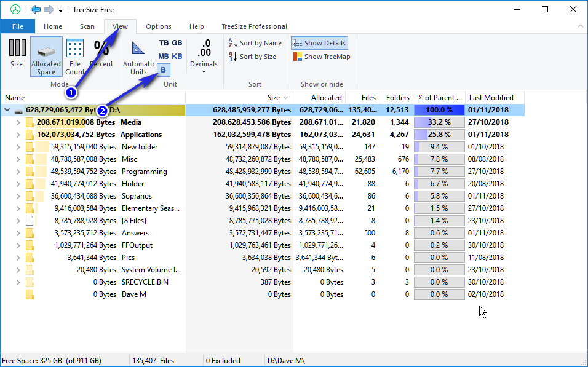Click the Size column header
Image resolution: width=588 pixels, height=367 pixels.
(x=239, y=98)
